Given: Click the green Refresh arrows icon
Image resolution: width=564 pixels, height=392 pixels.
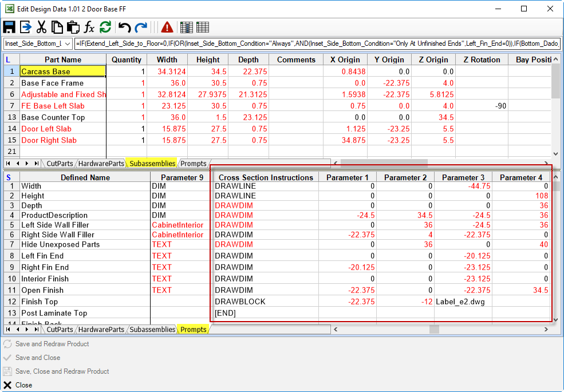Looking at the screenshot, I should pos(105,27).
